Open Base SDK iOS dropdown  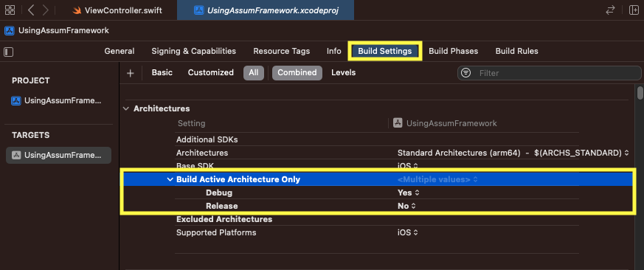[x=407, y=166]
